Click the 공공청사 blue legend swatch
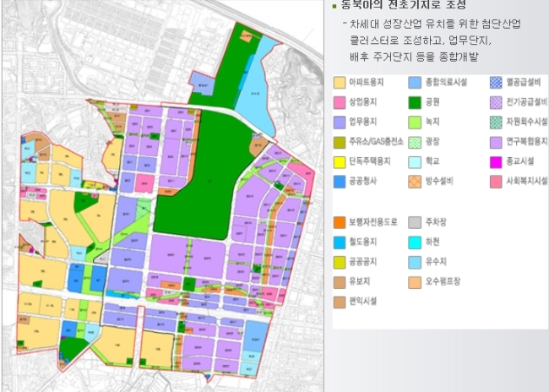The height and width of the screenshot is (392, 549). [340, 182]
